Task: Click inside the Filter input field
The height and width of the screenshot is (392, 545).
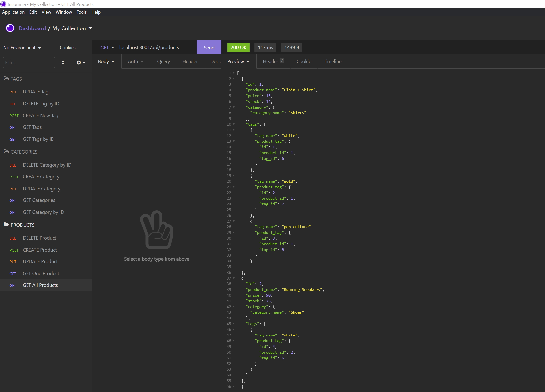Action: tap(28, 62)
